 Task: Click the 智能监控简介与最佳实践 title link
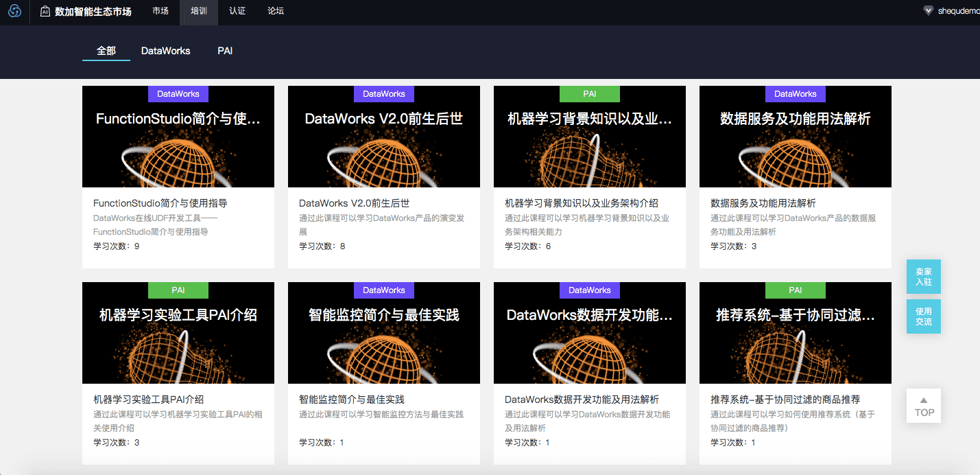pos(352,399)
